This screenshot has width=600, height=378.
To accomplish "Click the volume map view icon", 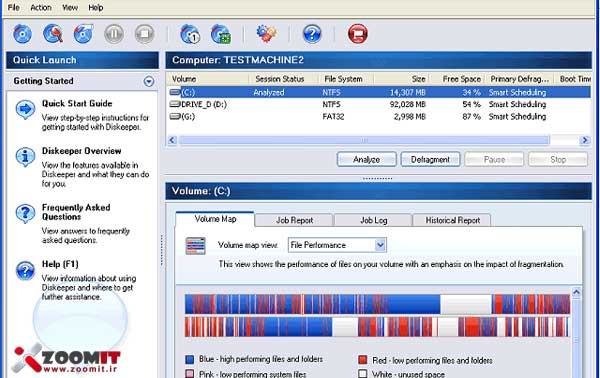I will (196, 246).
